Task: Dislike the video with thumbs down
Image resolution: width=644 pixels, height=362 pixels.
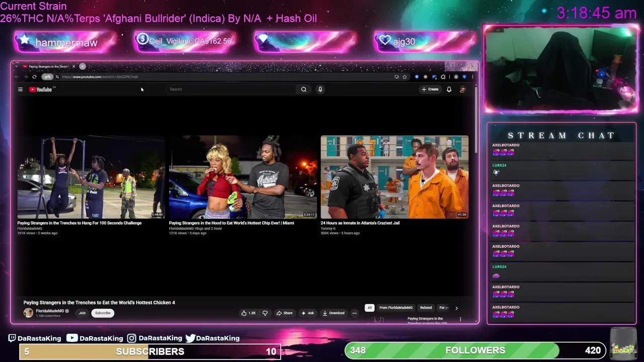Action: point(265,313)
